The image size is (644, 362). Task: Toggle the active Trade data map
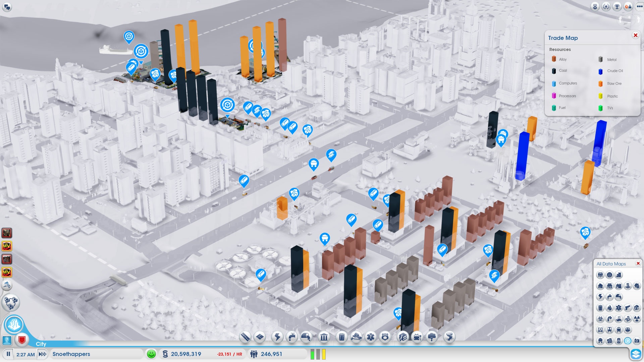(x=628, y=341)
